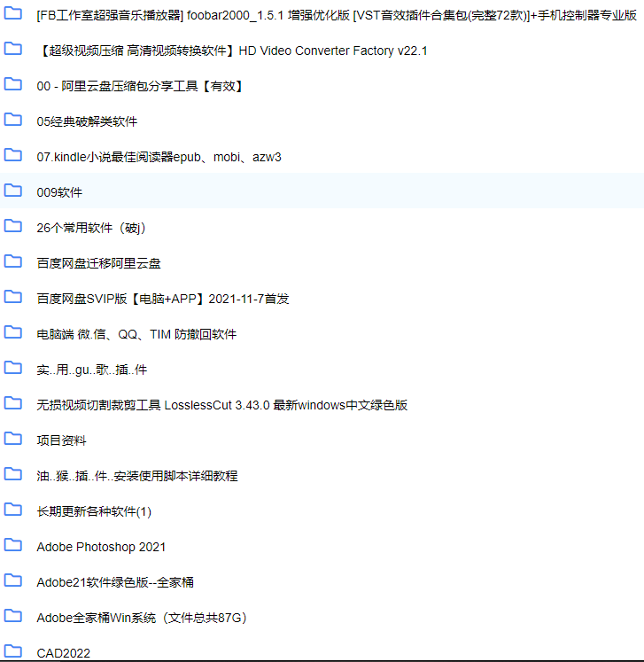
Task: Click folder icon beside CAD2022
Action: [12, 651]
